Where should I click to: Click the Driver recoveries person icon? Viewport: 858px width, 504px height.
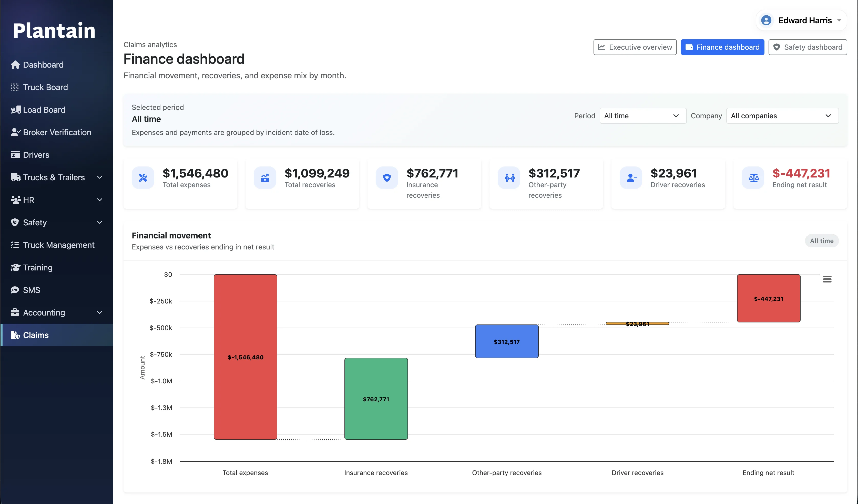pyautogui.click(x=631, y=178)
